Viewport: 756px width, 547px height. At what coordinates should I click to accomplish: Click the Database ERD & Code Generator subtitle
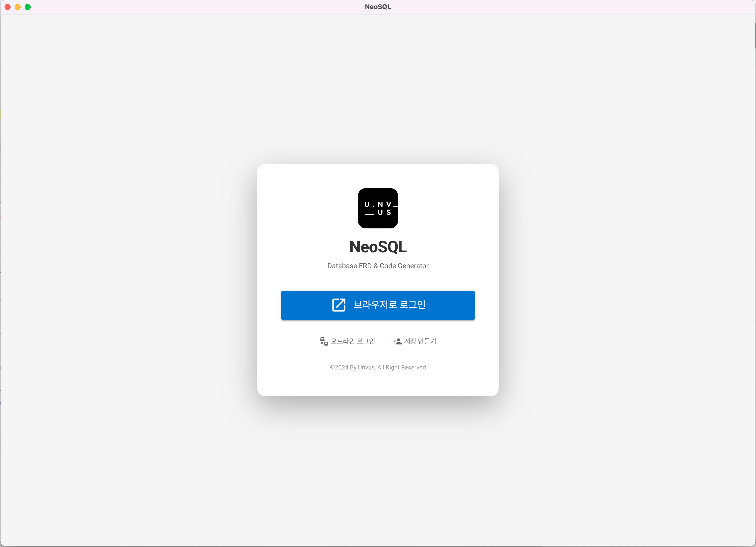point(378,266)
